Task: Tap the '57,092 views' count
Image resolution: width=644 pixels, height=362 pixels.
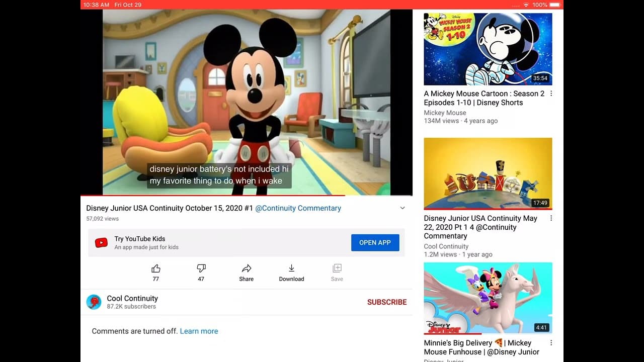Action: point(103,219)
